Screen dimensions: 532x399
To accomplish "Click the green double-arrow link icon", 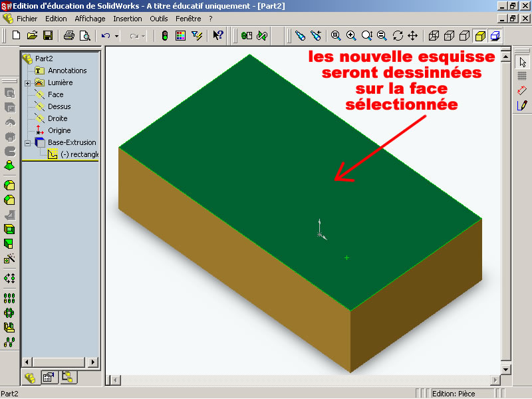I will (x=262, y=35).
